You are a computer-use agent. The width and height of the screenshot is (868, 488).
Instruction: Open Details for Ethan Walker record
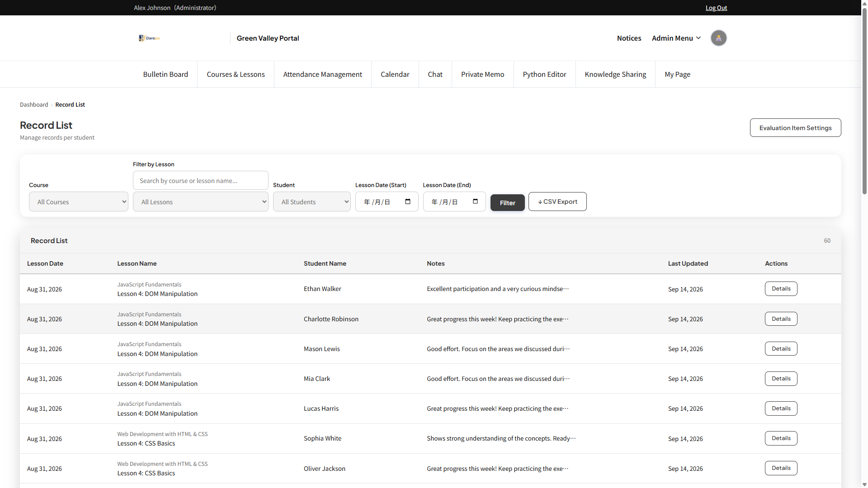coord(781,289)
